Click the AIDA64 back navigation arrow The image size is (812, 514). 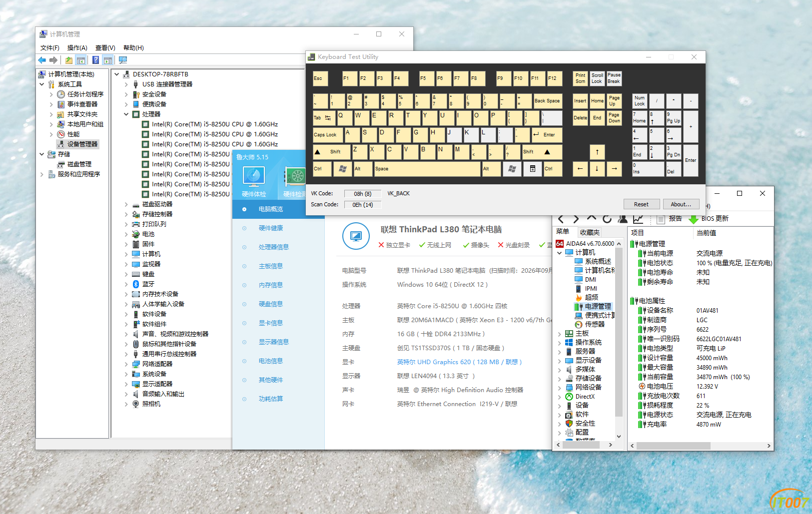pos(561,219)
